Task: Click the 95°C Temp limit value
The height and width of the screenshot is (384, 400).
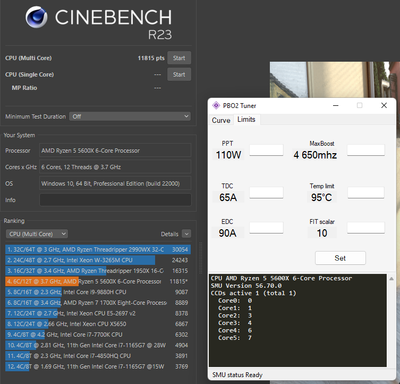Action: (x=321, y=197)
